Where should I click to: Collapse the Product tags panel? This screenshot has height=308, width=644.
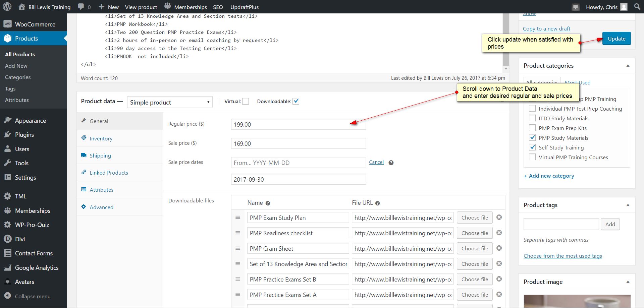[x=628, y=205]
